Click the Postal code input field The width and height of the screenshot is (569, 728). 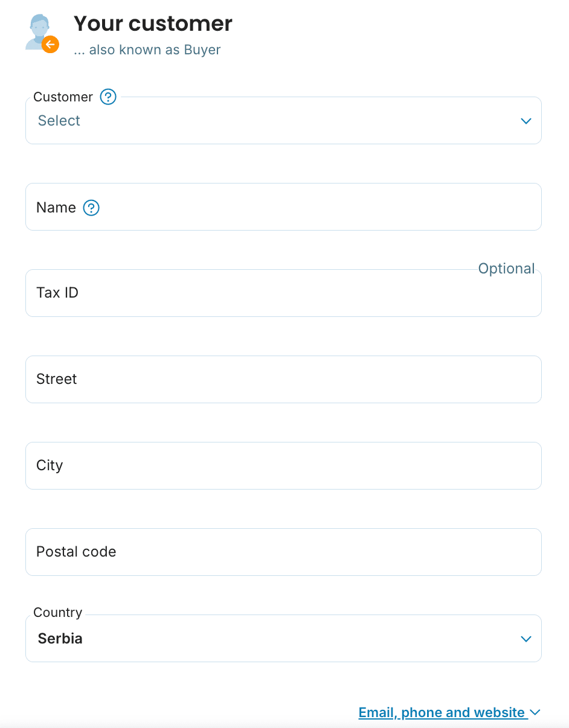[x=283, y=552]
